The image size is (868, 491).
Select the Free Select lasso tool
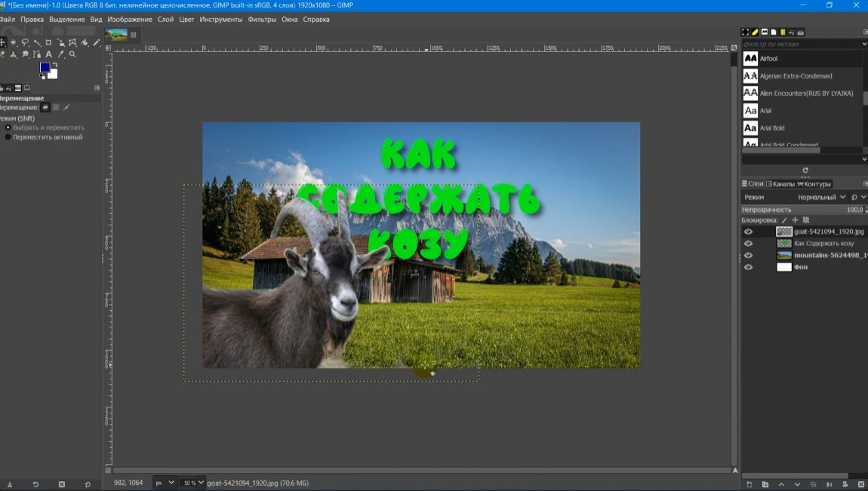coord(25,42)
